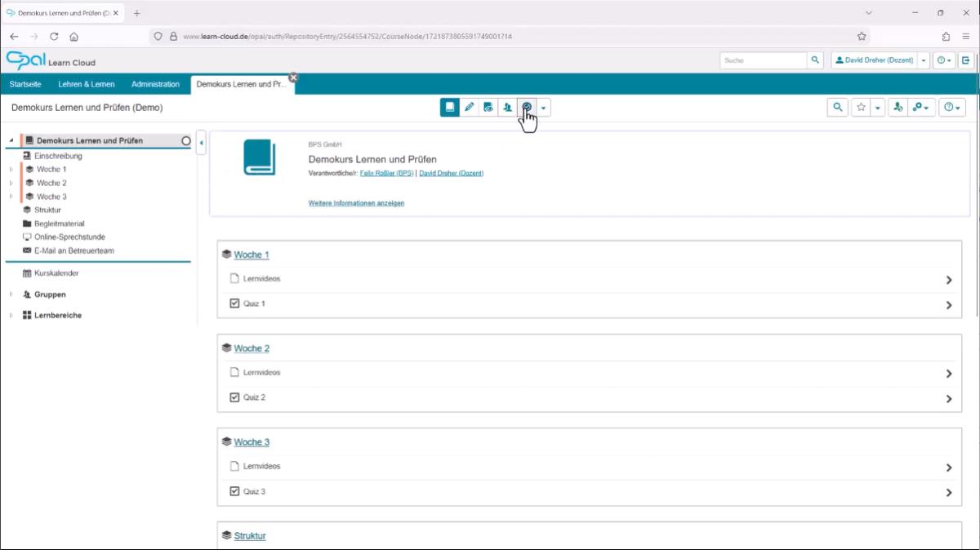Click the logout icon at top right
980x550 pixels.
[x=966, y=60]
